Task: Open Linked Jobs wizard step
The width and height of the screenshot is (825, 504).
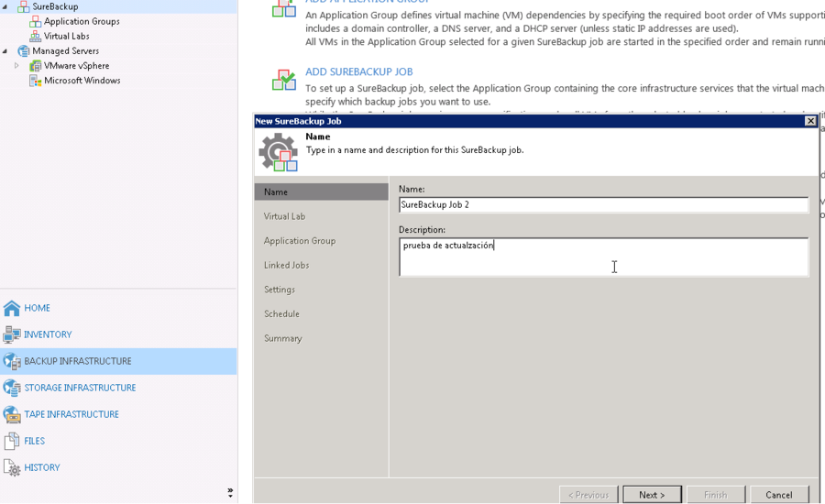Action: coord(286,266)
